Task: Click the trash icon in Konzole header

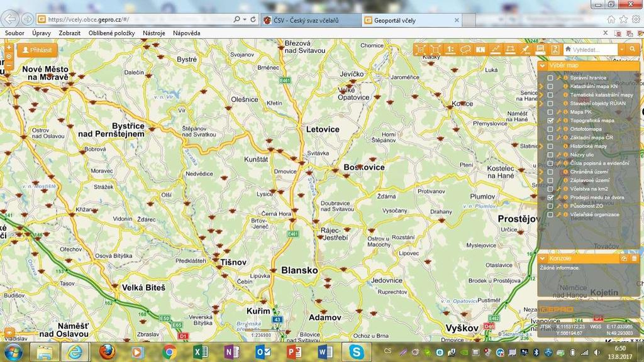Action: (634, 258)
